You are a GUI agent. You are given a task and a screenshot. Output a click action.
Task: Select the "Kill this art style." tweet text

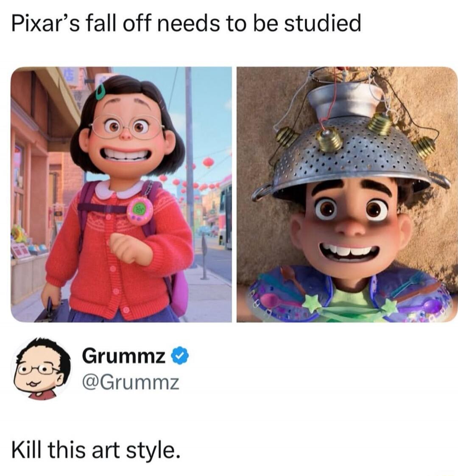[95, 449]
